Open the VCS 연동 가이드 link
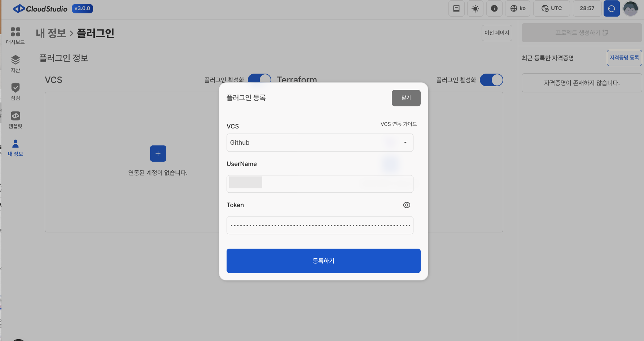 coord(398,124)
